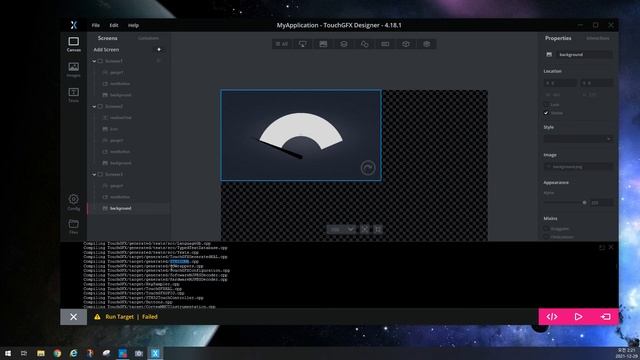Select gauge1 under Screen2

pyautogui.click(x=116, y=140)
